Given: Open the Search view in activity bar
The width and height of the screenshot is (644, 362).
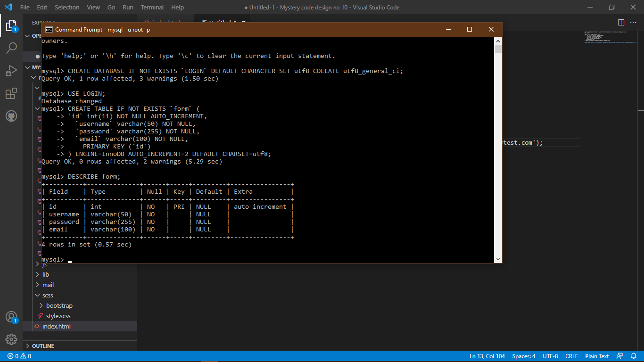Looking at the screenshot, I should pyautogui.click(x=11, y=48).
